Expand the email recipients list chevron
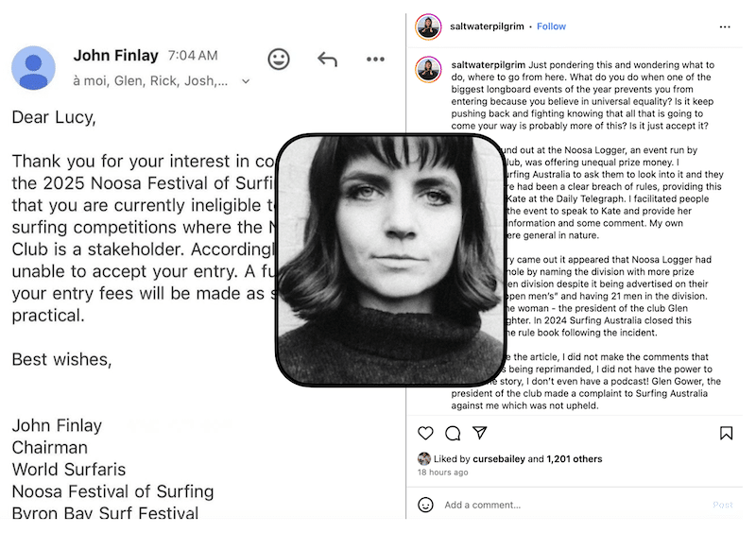756x550 pixels. [246, 81]
